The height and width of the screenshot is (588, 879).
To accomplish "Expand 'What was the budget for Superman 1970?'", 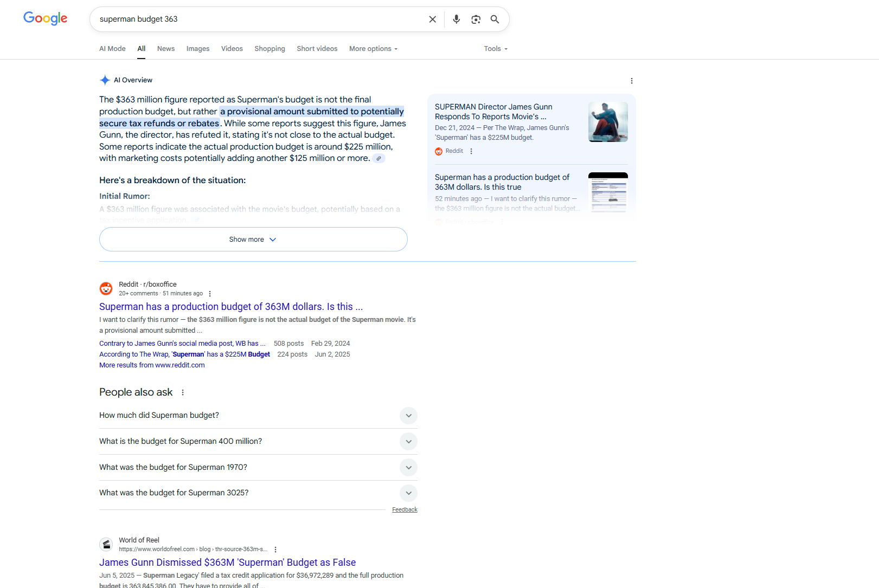I will coord(258,468).
